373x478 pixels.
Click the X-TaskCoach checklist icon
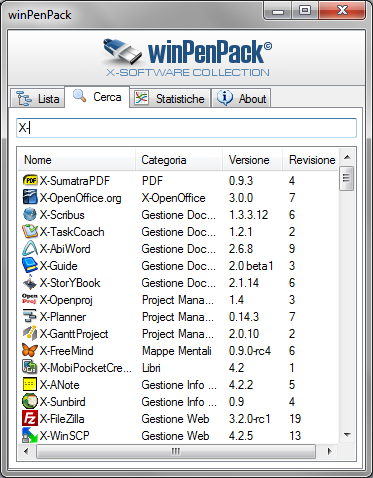[30, 232]
